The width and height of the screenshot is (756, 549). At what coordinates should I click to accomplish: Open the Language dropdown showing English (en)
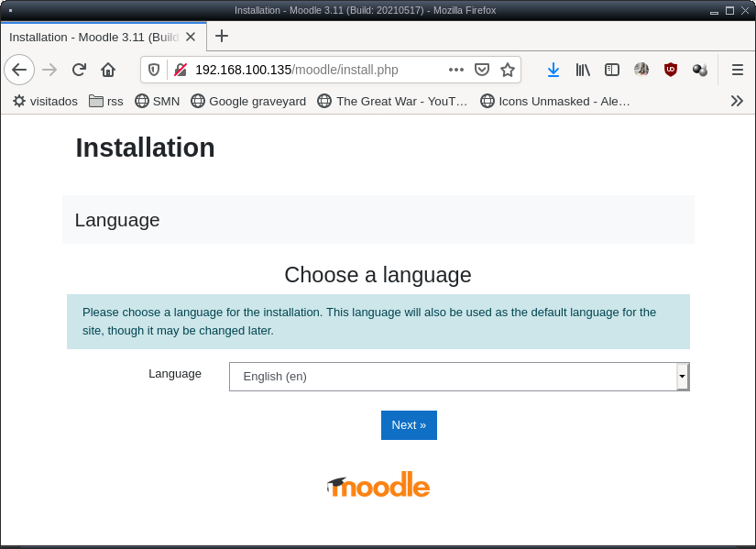tap(459, 377)
